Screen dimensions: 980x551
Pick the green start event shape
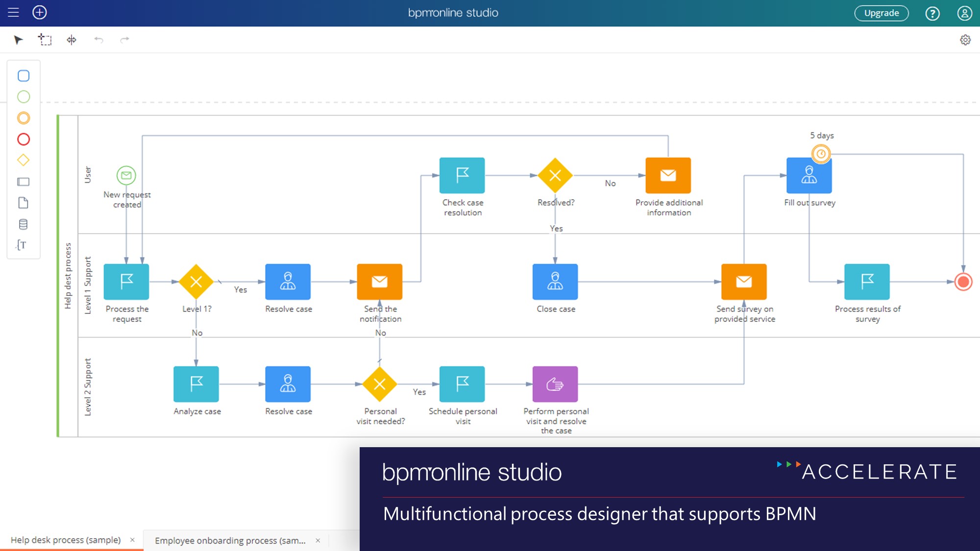point(24,97)
